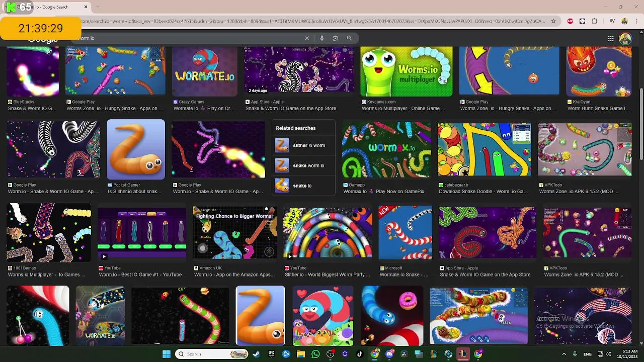Image resolution: width=644 pixels, height=362 pixels.
Task: Open a new browser tab
Action: click(x=98, y=7)
